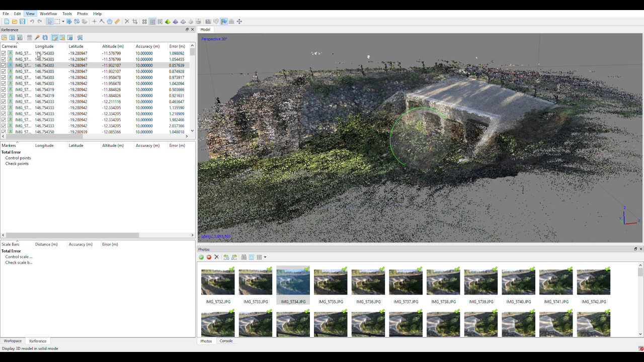Select the Move Region tool

(x=69, y=22)
